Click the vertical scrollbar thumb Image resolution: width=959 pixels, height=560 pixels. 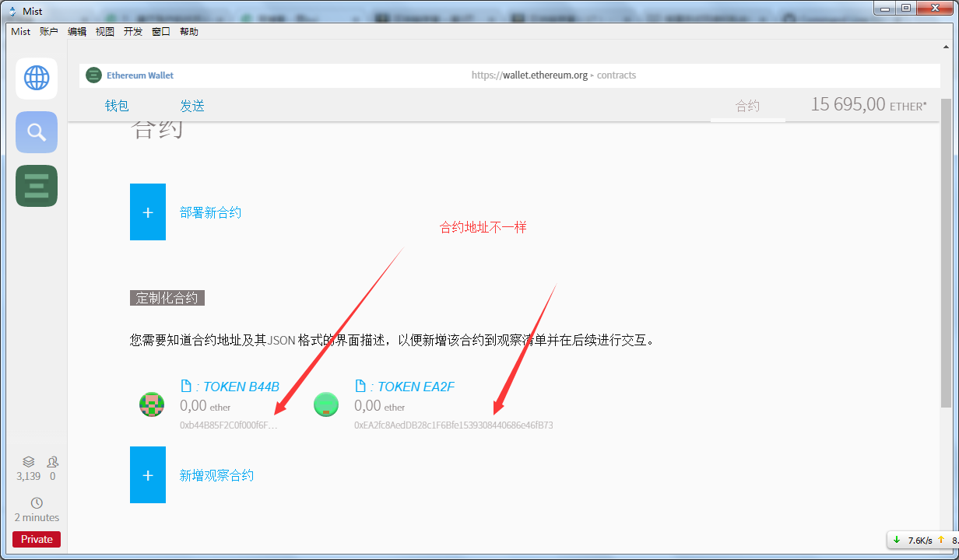coord(946,254)
